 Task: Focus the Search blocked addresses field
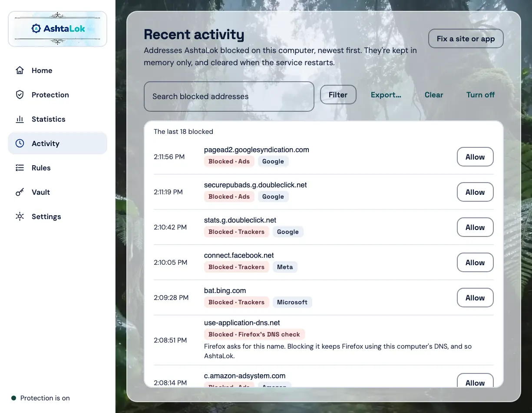(229, 97)
